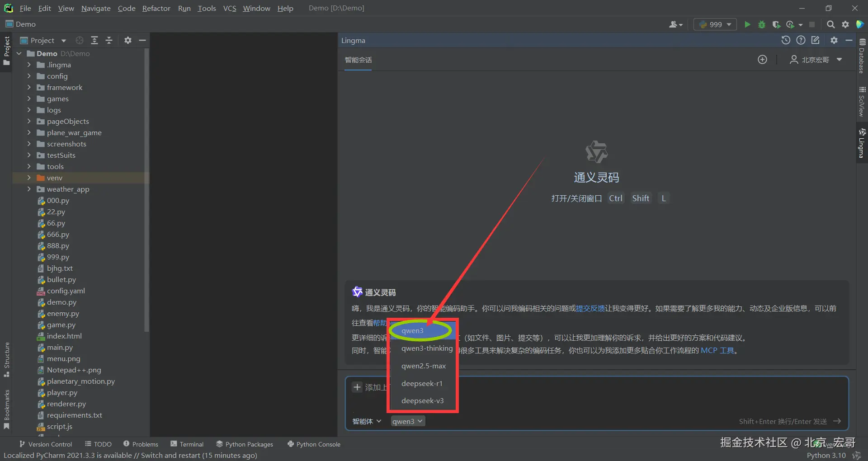Select the 智能会话 tab
The width and height of the screenshot is (868, 461).
[x=358, y=60]
